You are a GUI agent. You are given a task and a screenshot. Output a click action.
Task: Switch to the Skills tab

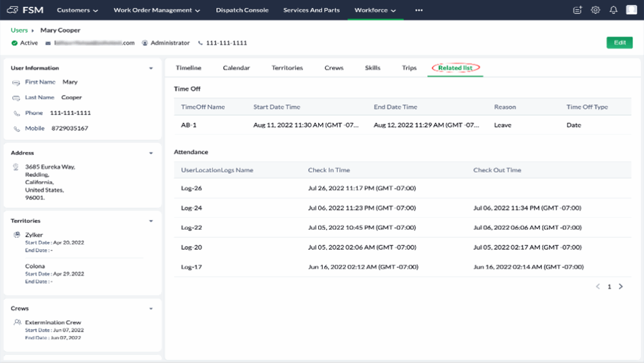pos(372,68)
